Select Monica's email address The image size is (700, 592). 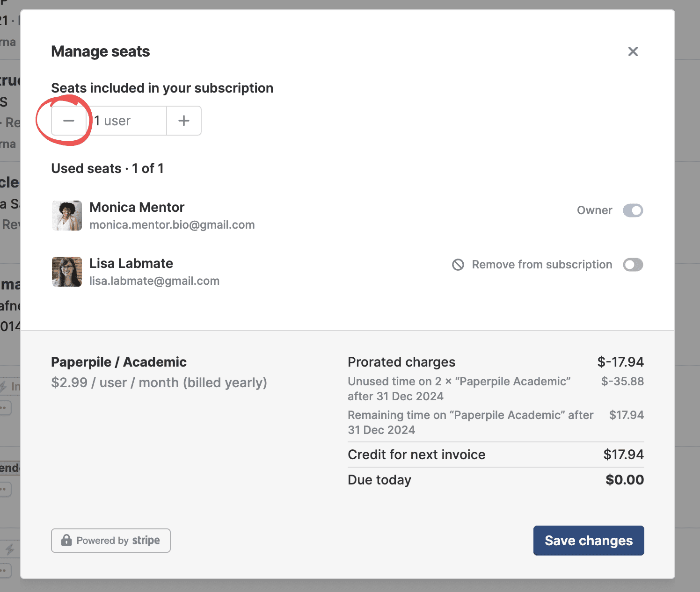click(x=172, y=225)
